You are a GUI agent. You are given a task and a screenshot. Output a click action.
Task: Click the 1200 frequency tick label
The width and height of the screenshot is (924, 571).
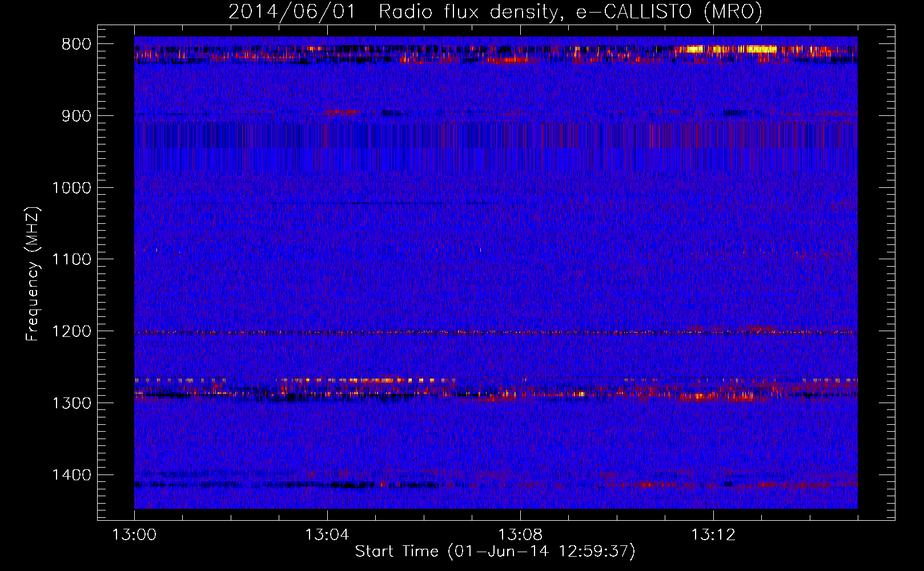(x=71, y=331)
